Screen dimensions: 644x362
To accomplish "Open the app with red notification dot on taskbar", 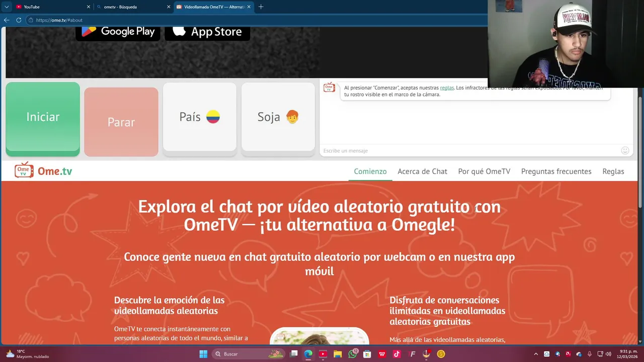I will point(427,354).
